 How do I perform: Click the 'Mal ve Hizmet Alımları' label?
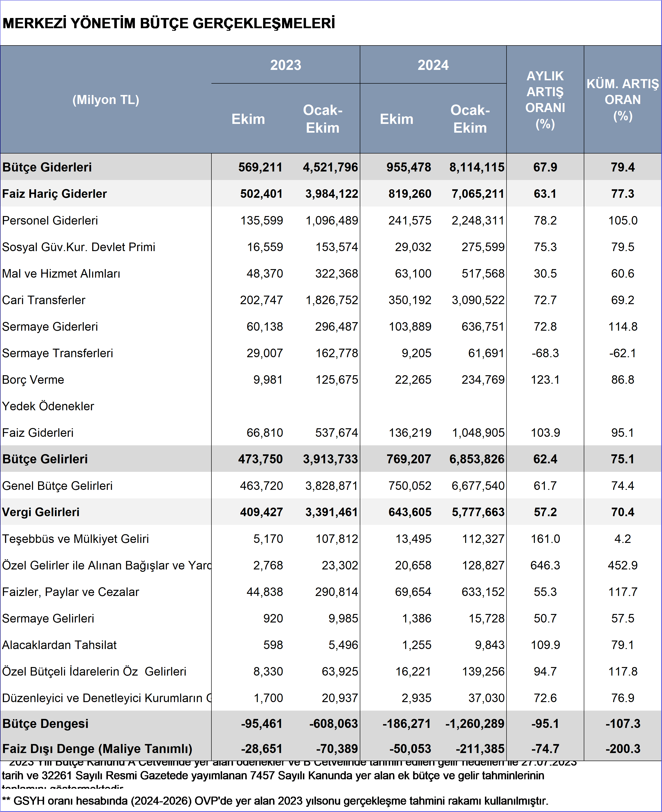61,273
